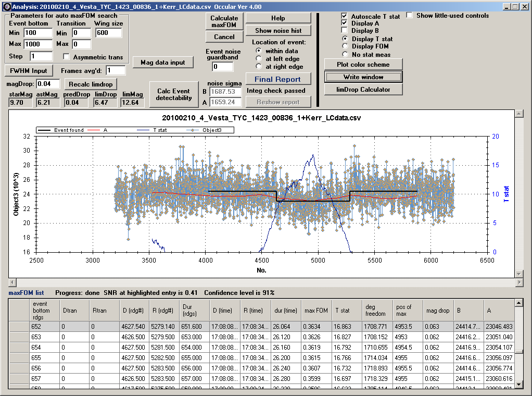Click T stat cell 16.827

(x=346, y=337)
